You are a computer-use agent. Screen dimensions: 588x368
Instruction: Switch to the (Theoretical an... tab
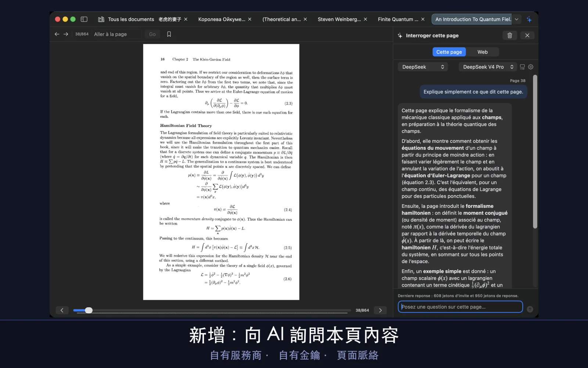(x=282, y=19)
